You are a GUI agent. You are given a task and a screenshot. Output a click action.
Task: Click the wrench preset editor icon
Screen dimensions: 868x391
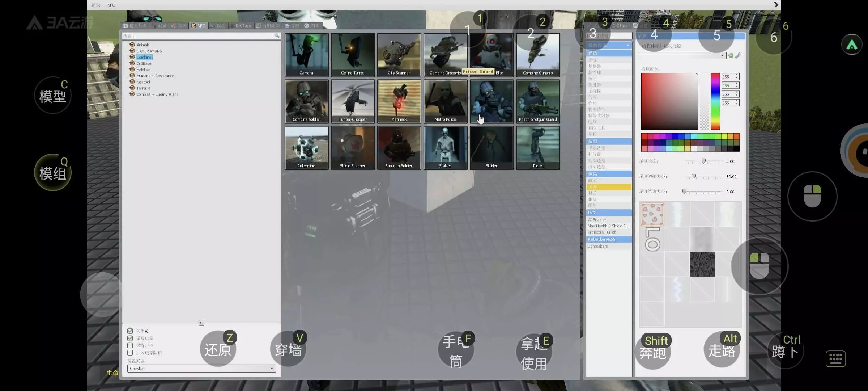coord(738,55)
